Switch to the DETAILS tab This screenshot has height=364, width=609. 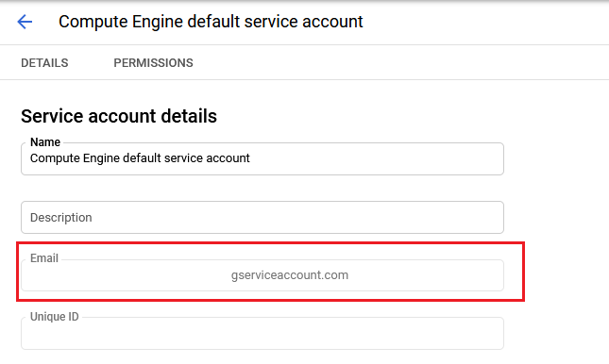click(x=44, y=63)
